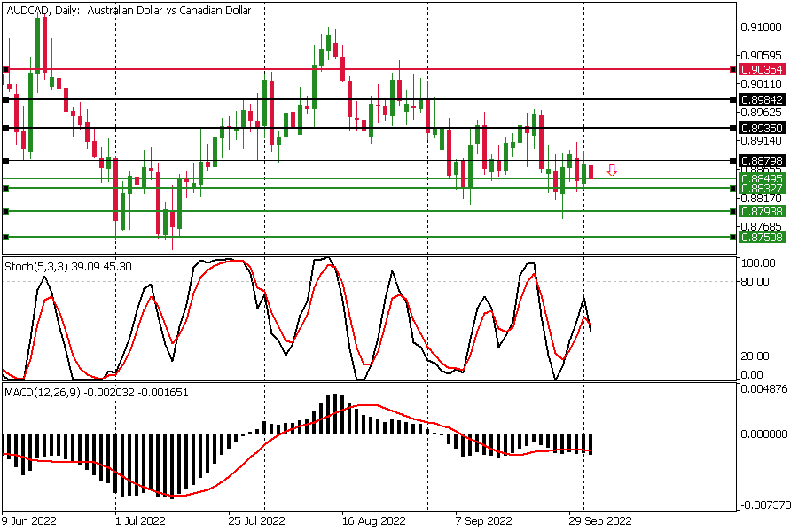Viewport: 798px width, 532px height.
Task: Click the 0.89625 price axis value
Action: tap(761, 112)
